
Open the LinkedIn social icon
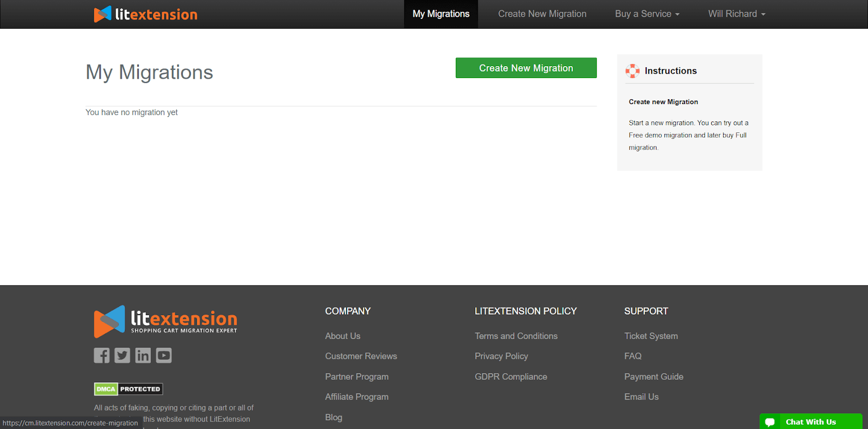point(143,355)
